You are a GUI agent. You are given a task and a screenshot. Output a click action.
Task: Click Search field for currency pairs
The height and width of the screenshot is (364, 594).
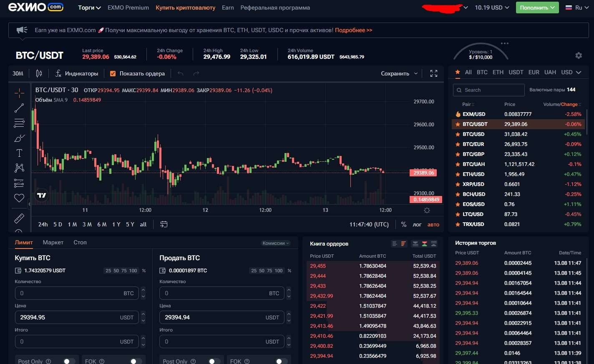(488, 90)
